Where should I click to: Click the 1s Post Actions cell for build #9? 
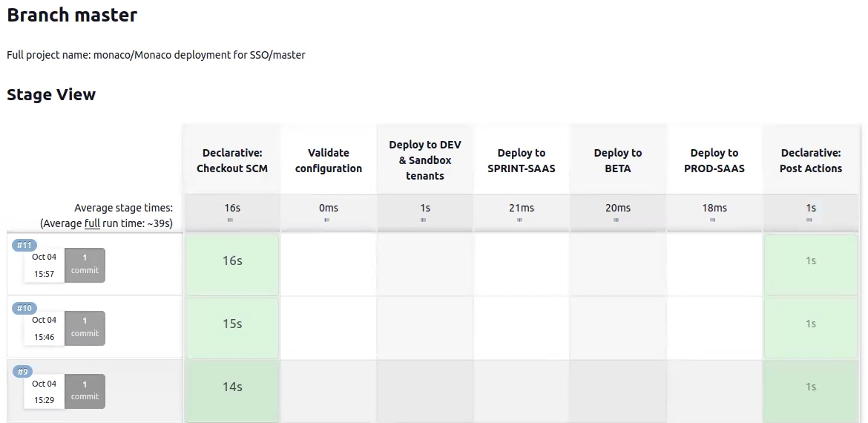811,387
